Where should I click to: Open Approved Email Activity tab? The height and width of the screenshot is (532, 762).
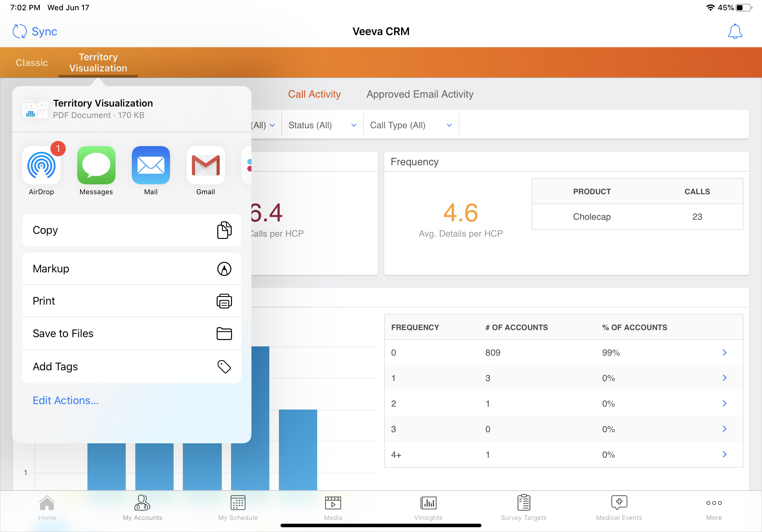[420, 94]
